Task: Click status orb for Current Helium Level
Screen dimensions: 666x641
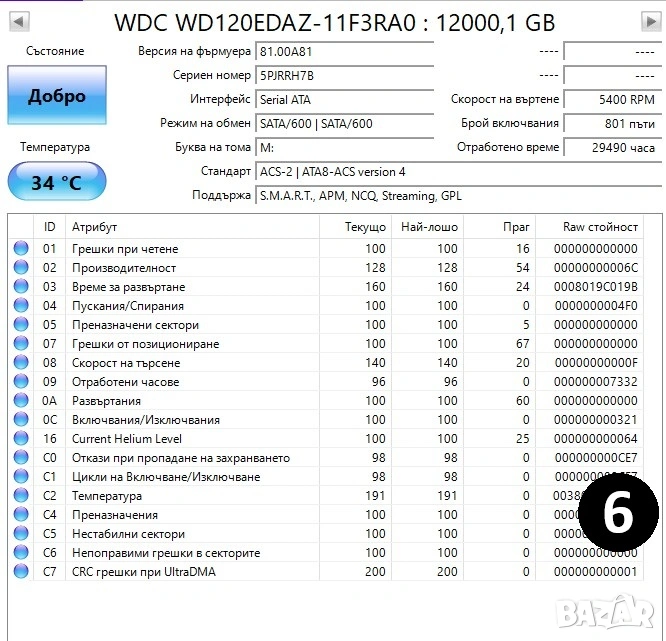Action: tap(21, 439)
